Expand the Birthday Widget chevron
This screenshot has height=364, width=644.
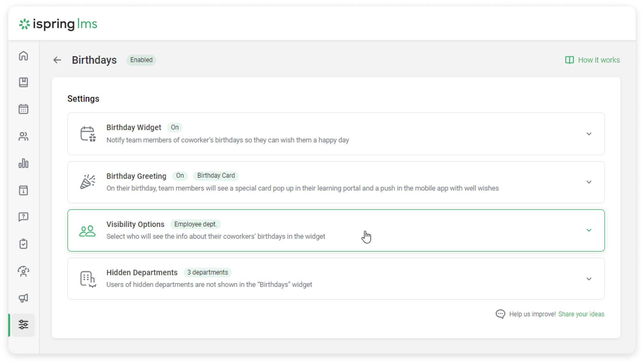(589, 134)
